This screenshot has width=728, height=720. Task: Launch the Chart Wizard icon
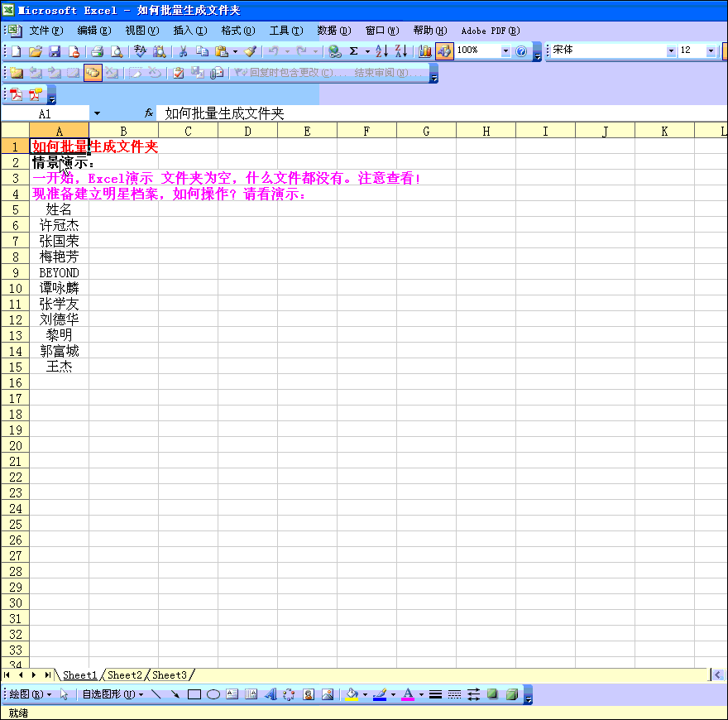coord(425,51)
